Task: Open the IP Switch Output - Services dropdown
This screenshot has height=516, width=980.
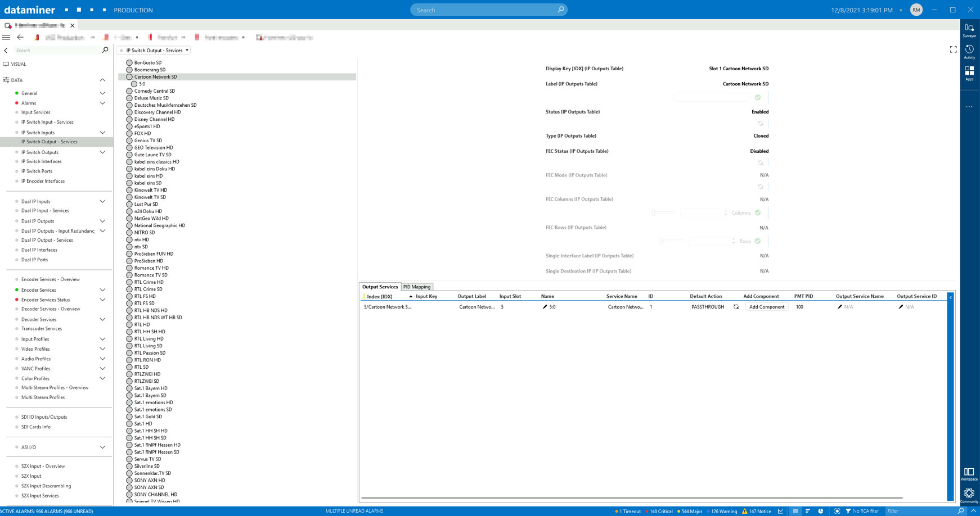Action: 154,51
